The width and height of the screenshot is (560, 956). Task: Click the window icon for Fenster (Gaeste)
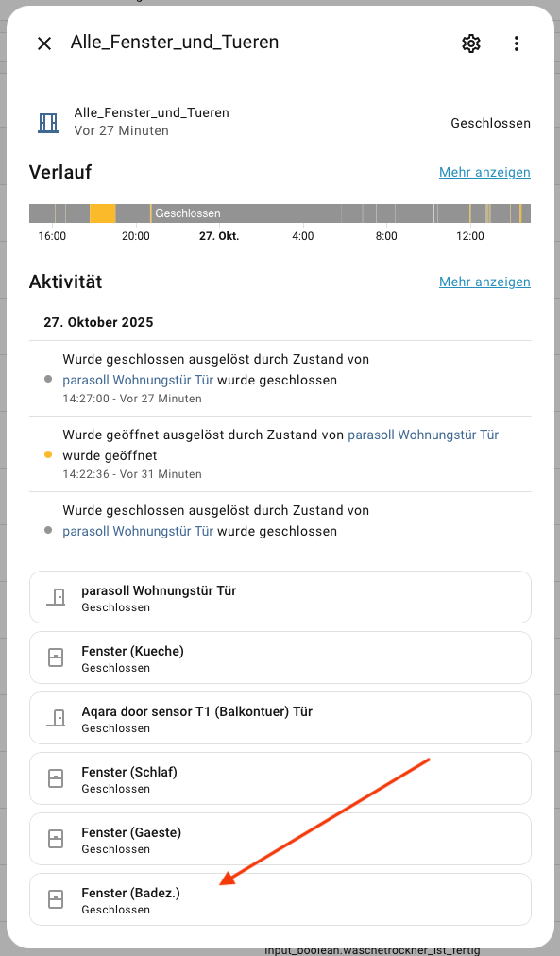[x=56, y=838]
